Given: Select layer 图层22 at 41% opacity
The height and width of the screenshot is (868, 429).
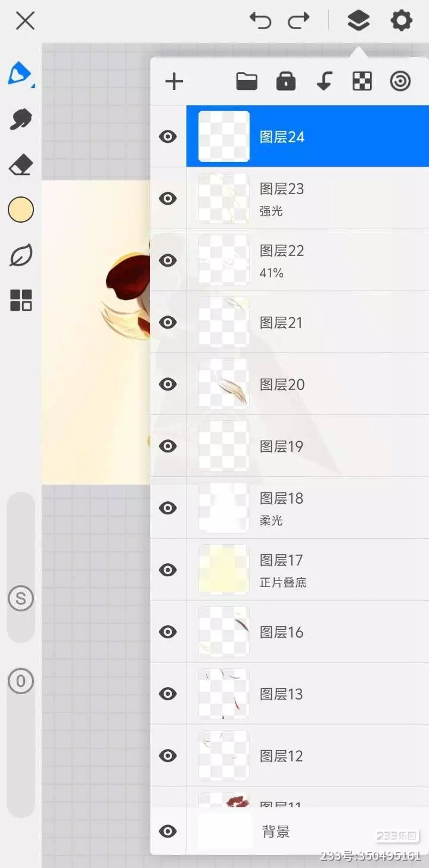Looking at the screenshot, I should (x=307, y=260).
